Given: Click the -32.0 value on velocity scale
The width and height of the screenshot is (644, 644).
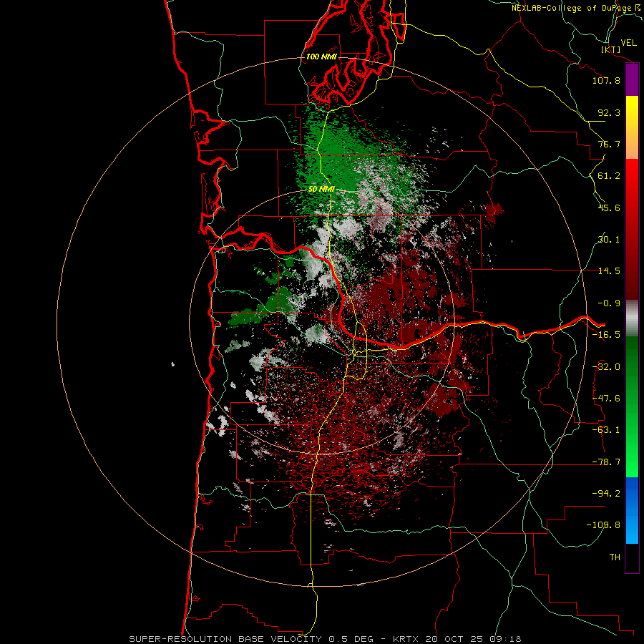Looking at the screenshot, I should tap(606, 367).
